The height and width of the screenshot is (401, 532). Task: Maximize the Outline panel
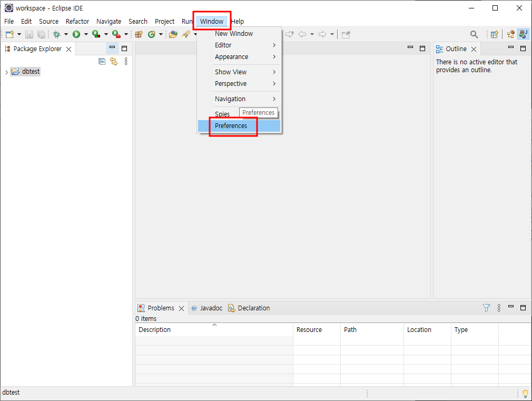click(523, 48)
